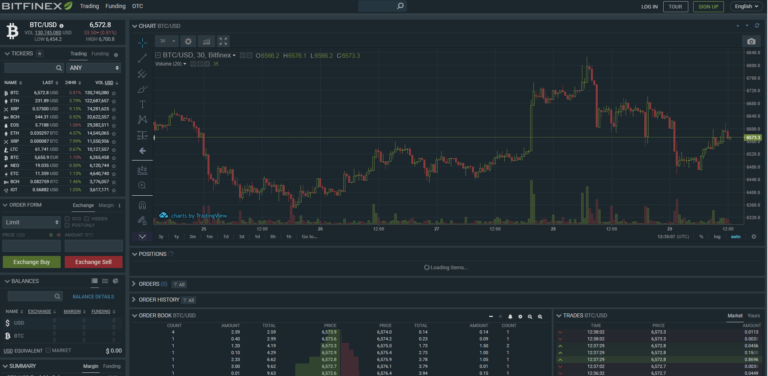Open the ANY currency filter dropdown
Image resolution: width=768 pixels, height=376 pixels.
(94, 68)
